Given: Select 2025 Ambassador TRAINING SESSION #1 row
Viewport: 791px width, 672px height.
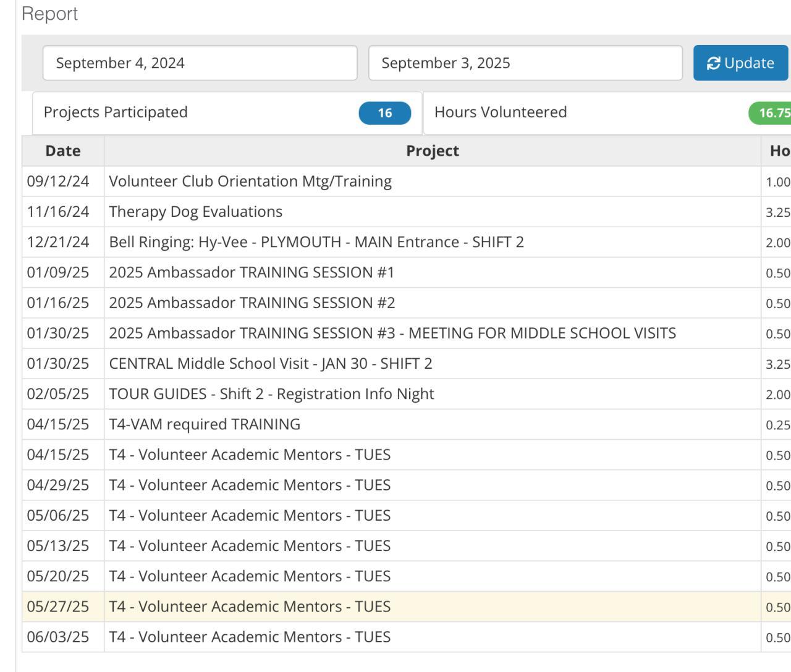Looking at the screenshot, I should 252,272.
